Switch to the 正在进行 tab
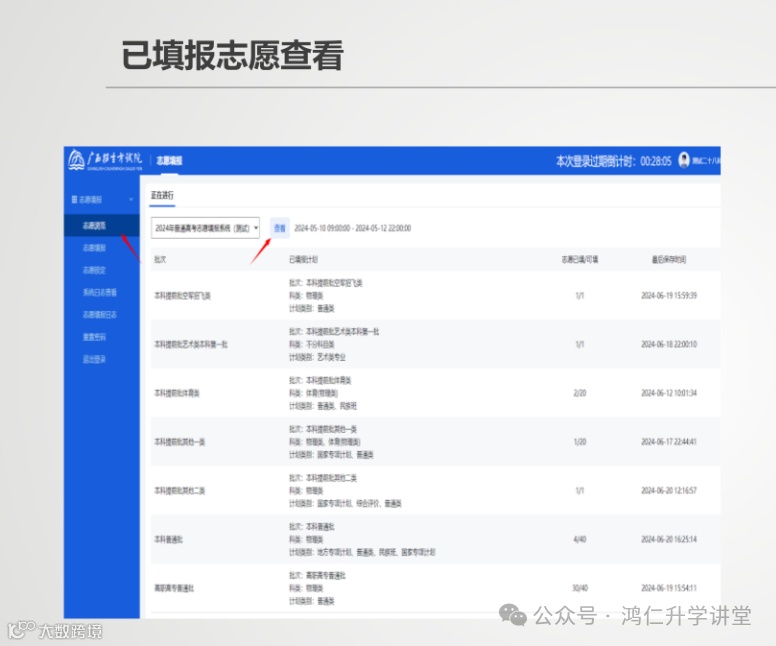The width and height of the screenshot is (776, 646). point(162,195)
